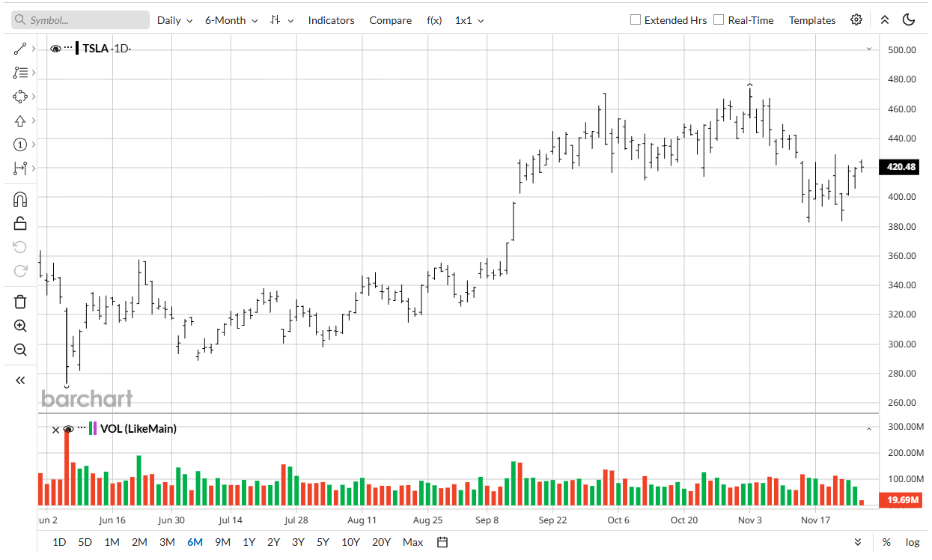This screenshot has width=932, height=560.
Task: Select the 9M time range
Action: pyautogui.click(x=222, y=542)
